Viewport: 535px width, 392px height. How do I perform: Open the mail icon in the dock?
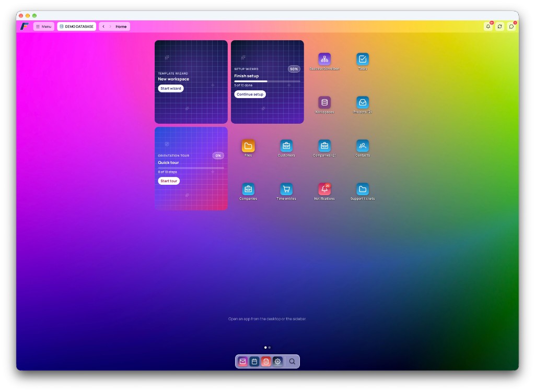point(242,361)
